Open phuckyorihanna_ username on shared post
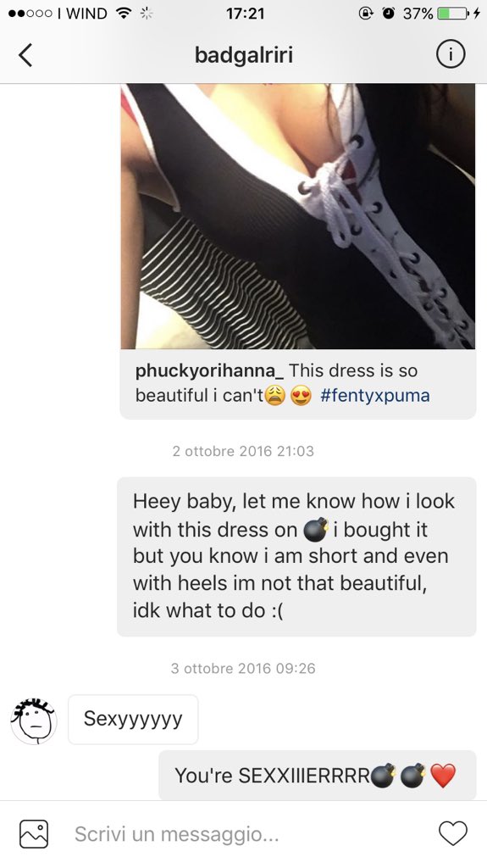This screenshot has height=868, width=487. click(210, 370)
